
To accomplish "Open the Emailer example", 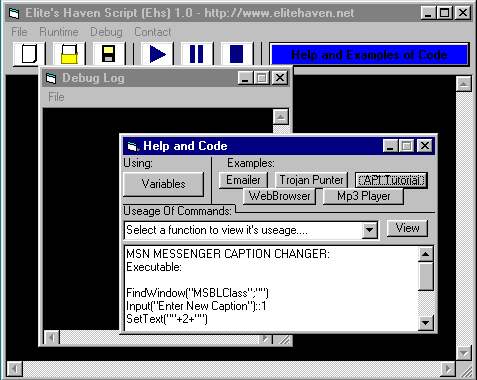I will [243, 180].
